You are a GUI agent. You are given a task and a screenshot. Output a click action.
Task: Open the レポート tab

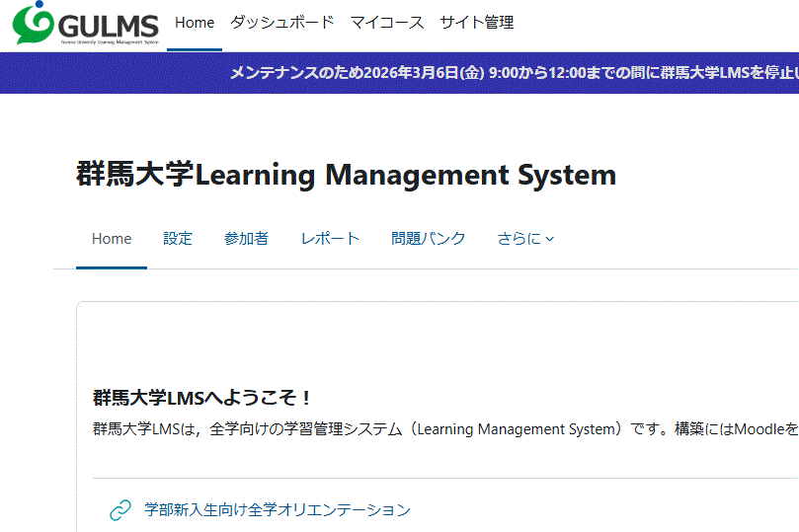tap(330, 239)
